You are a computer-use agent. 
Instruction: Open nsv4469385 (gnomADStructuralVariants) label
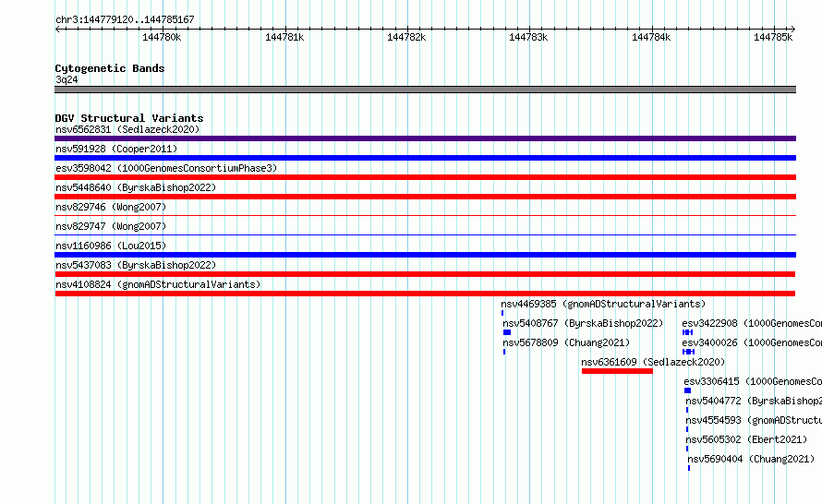coord(603,304)
